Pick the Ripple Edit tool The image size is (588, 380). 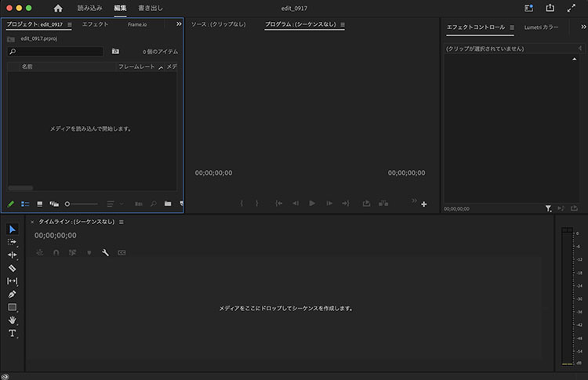tap(12, 255)
